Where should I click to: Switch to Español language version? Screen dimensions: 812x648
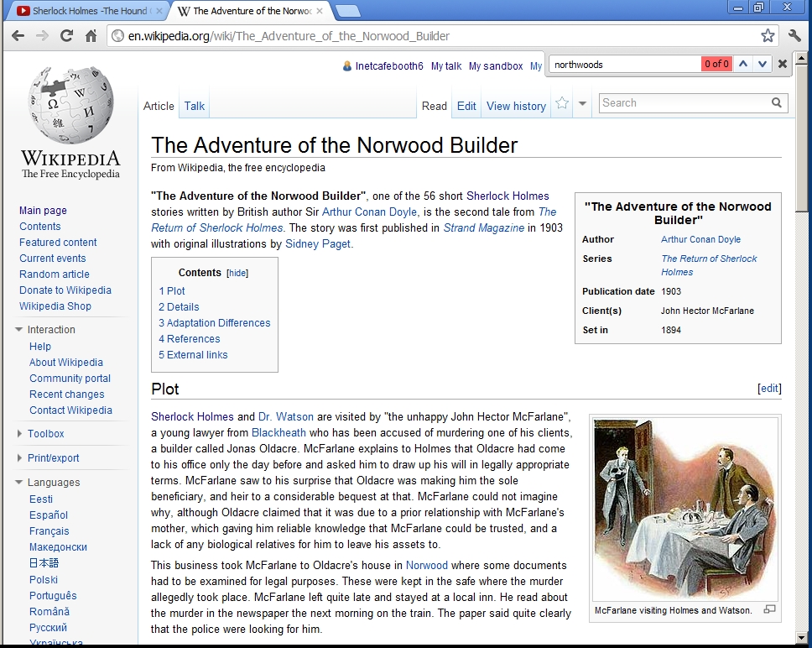[x=49, y=515]
